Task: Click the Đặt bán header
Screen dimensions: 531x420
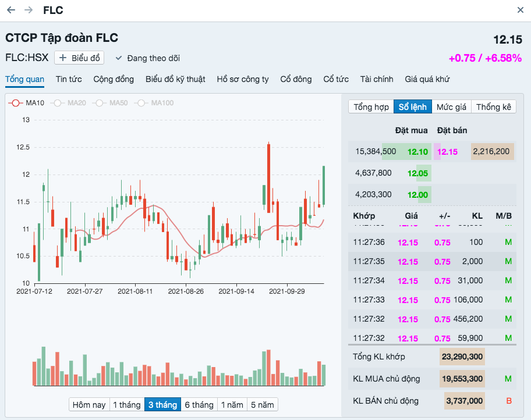Action: [452, 130]
